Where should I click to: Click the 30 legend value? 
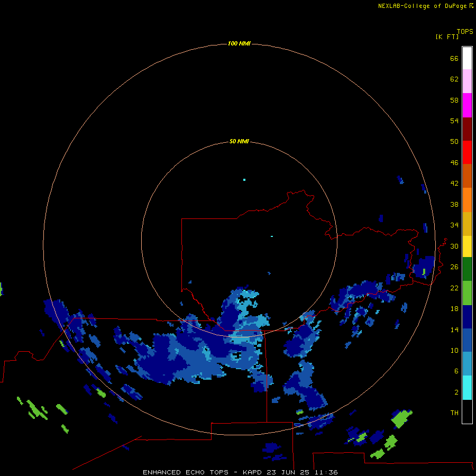[x=454, y=246]
